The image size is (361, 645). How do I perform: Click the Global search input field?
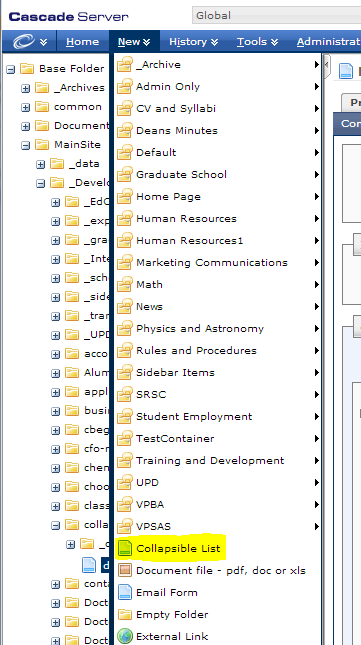(276, 16)
